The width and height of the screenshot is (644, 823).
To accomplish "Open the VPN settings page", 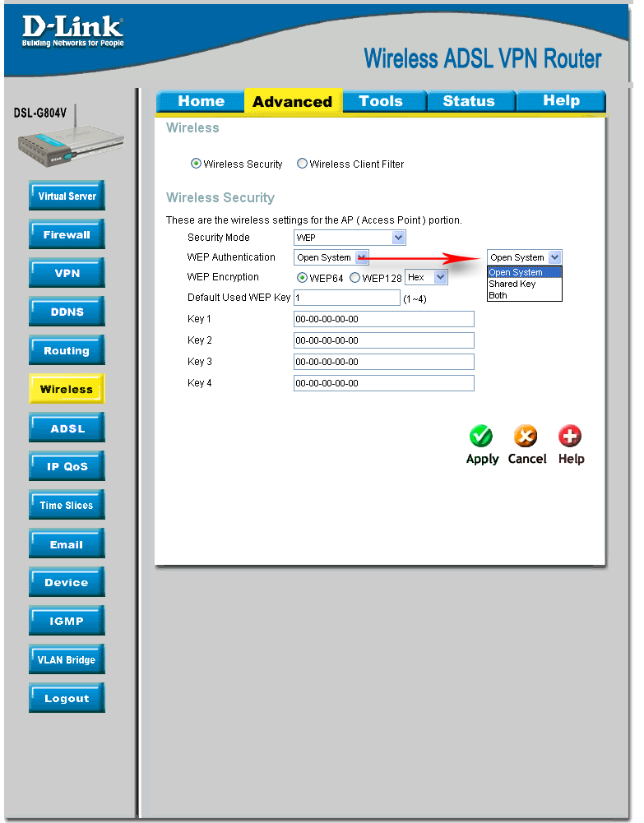I will pos(67,272).
